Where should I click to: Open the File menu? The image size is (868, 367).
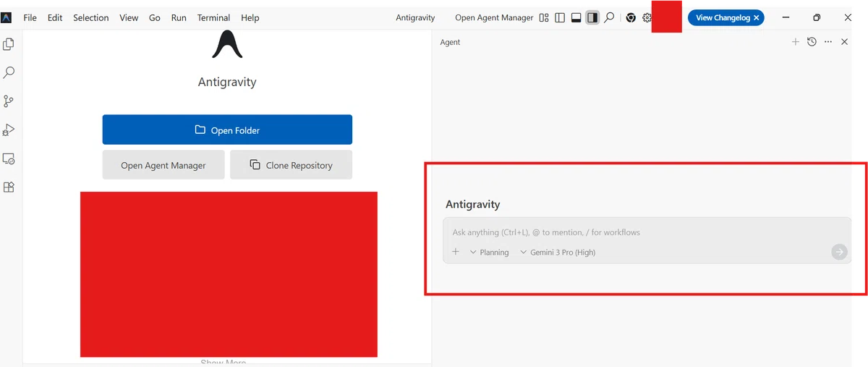click(30, 17)
